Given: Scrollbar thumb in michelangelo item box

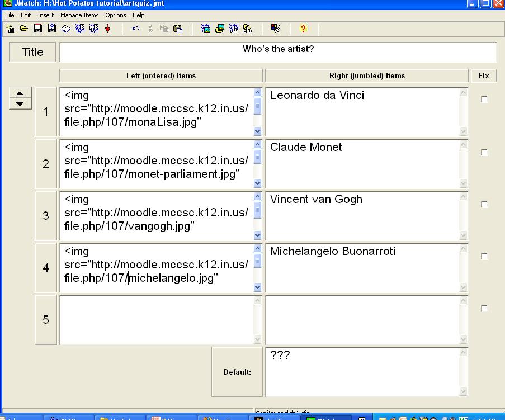Looking at the screenshot, I should pyautogui.click(x=257, y=261).
